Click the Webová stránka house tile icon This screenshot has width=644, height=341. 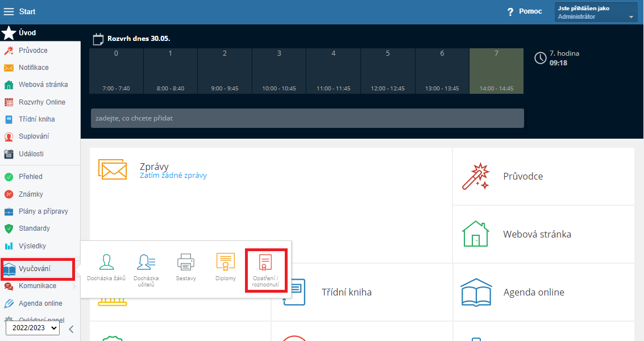tap(476, 234)
